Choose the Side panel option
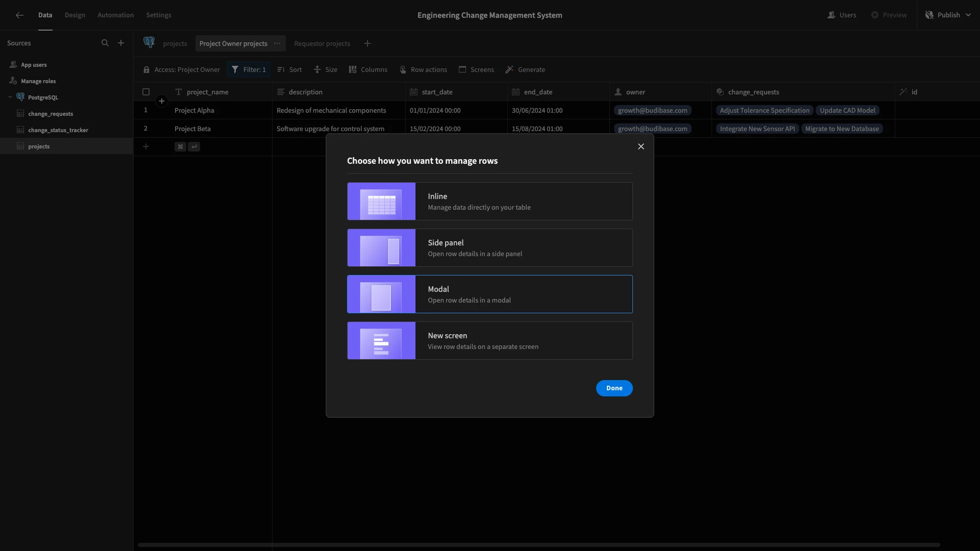 (x=490, y=248)
